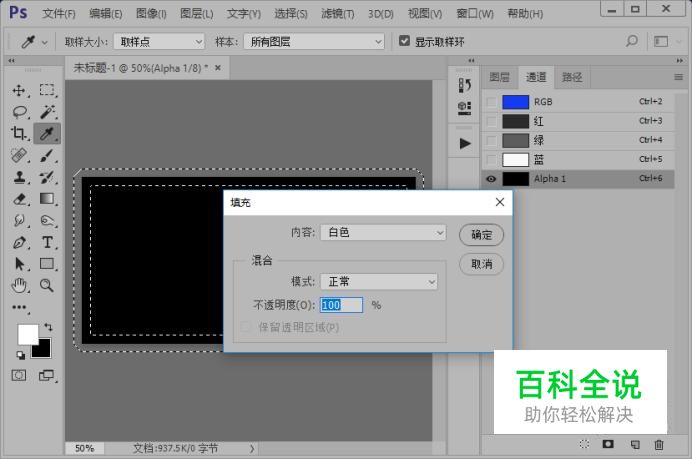Change screen mode icon in toolbox
Image resolution: width=692 pixels, height=459 pixels.
click(46, 376)
